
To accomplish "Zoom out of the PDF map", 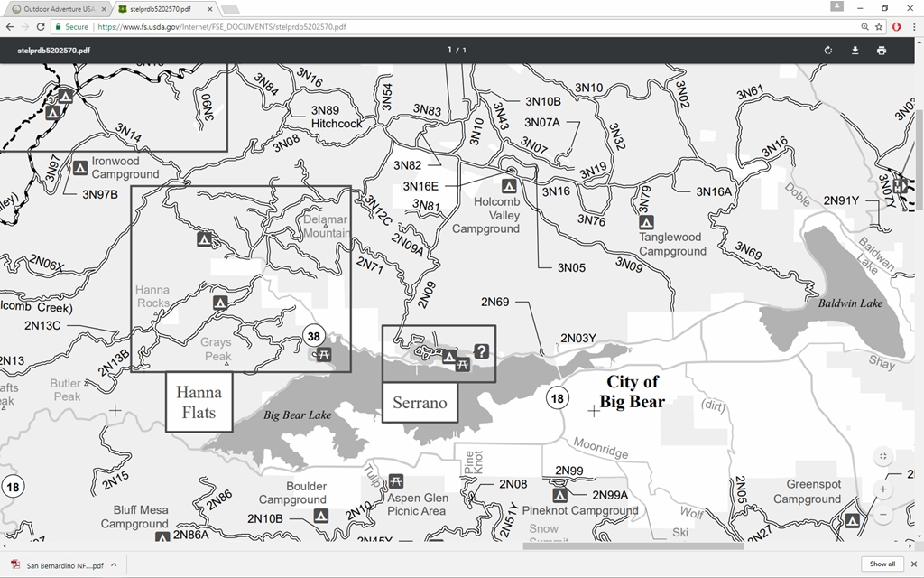I will click(x=882, y=514).
